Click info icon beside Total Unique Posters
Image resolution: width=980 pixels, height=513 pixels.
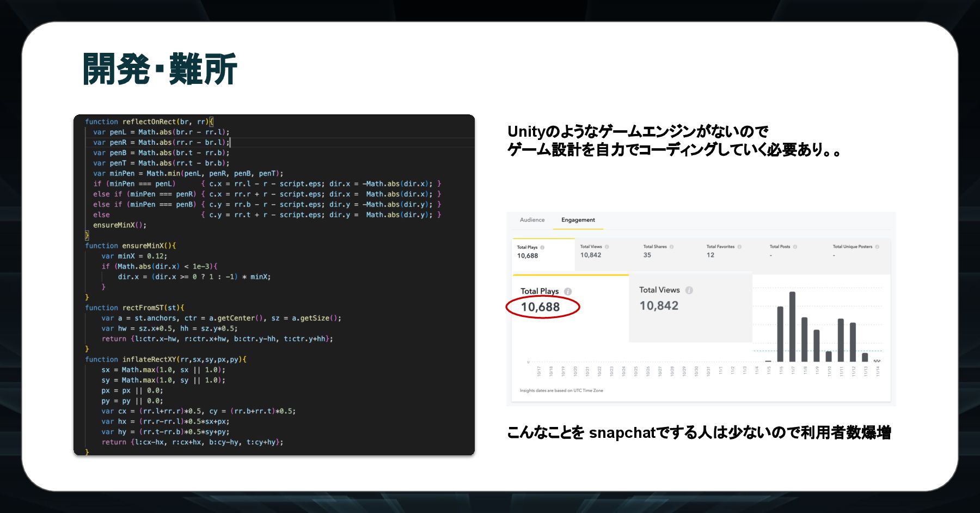[877, 247]
